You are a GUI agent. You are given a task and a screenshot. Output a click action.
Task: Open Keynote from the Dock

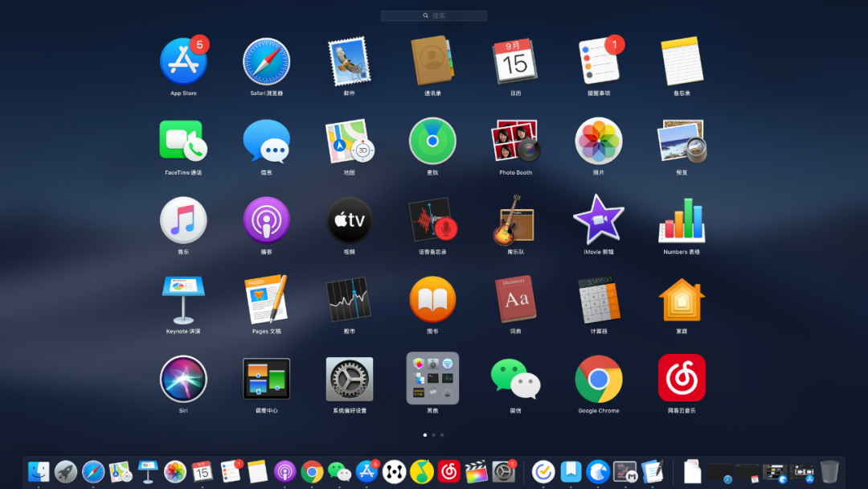pyautogui.click(x=148, y=472)
